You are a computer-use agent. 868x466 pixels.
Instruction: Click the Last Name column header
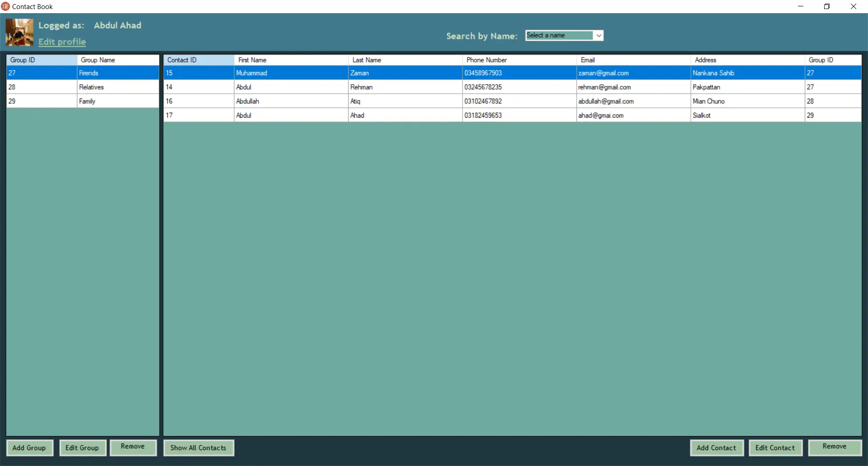pos(406,60)
